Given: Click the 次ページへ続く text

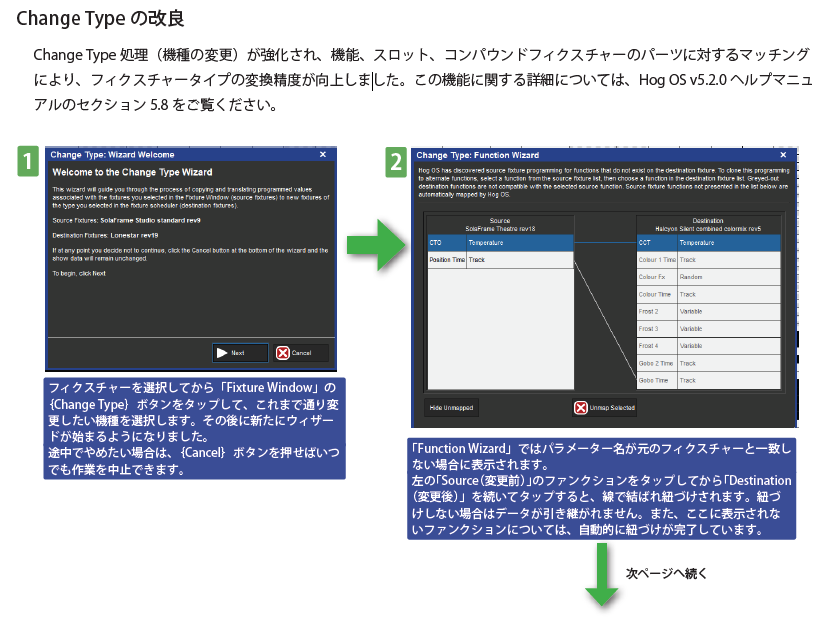Looking at the screenshot, I should tap(666, 574).
